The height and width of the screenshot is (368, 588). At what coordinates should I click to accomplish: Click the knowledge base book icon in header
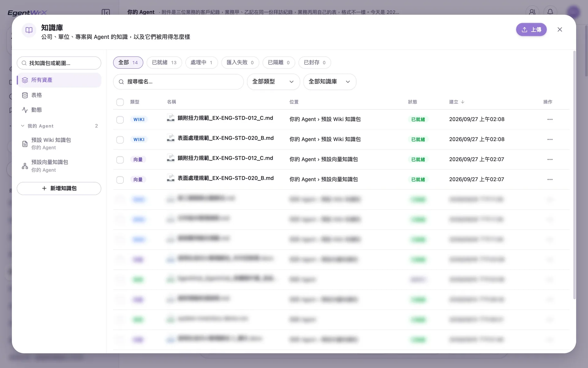tap(29, 30)
